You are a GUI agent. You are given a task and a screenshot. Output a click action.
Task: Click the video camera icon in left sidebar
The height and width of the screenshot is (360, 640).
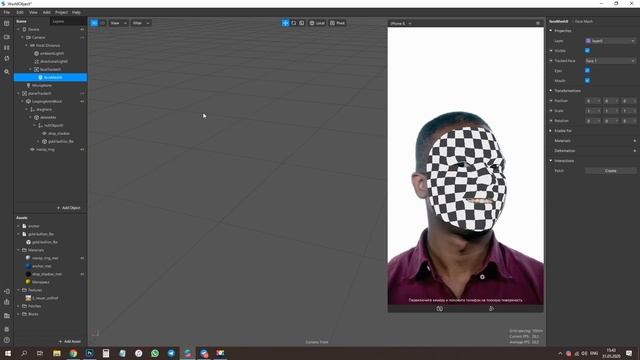(x=7, y=37)
